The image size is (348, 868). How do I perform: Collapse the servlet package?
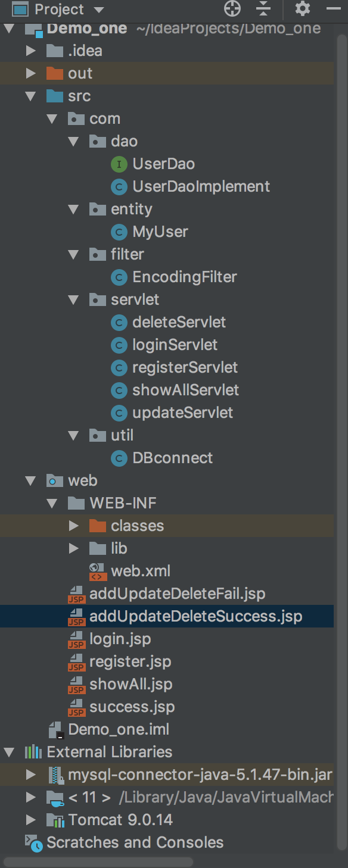74,300
